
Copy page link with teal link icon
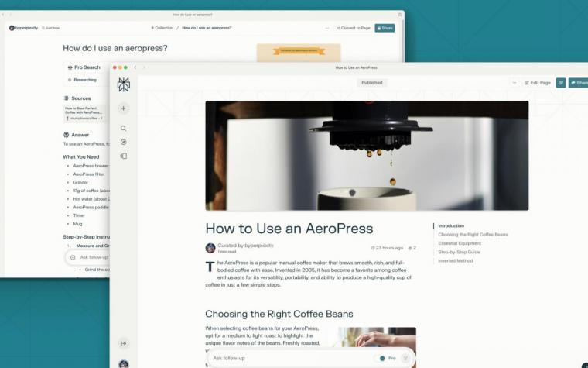click(561, 83)
